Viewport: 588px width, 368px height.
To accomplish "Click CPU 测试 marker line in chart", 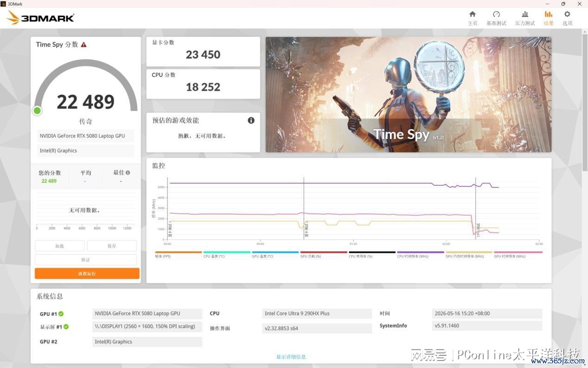I will 476,208.
